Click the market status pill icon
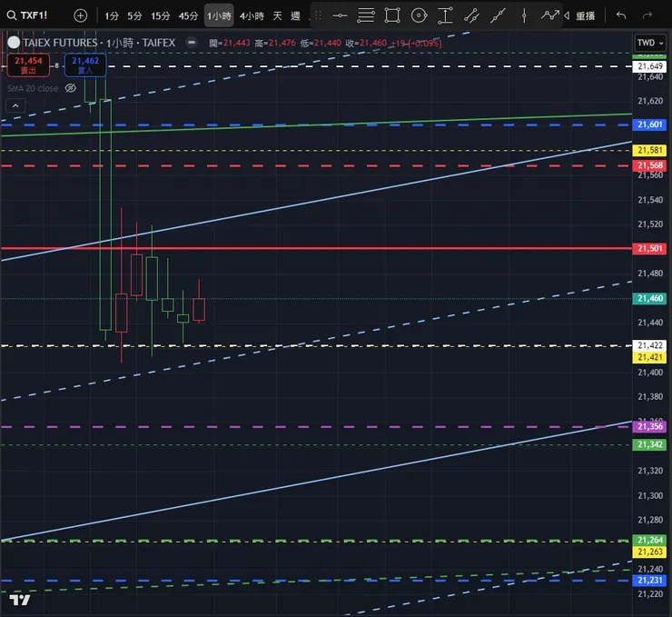The image size is (672, 617). click(192, 43)
